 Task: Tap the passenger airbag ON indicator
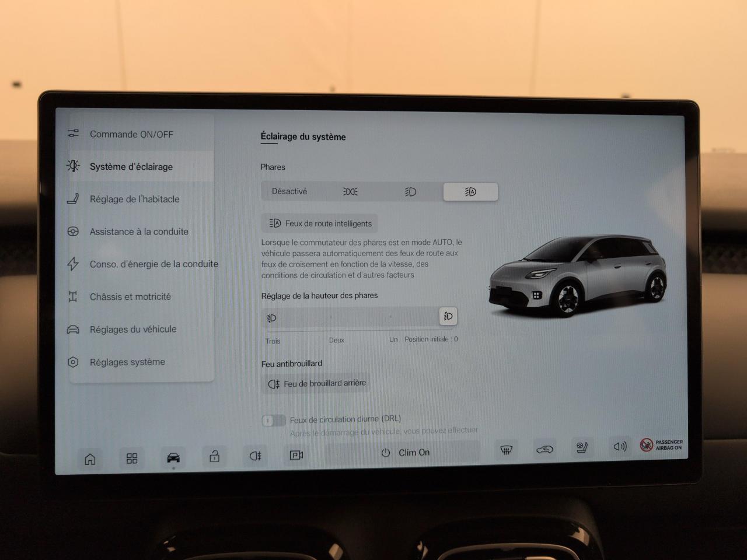(x=661, y=445)
